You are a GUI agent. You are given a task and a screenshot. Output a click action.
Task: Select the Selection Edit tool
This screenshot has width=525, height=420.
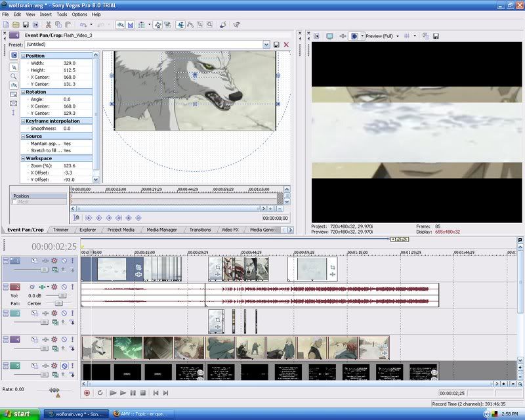click(200, 24)
